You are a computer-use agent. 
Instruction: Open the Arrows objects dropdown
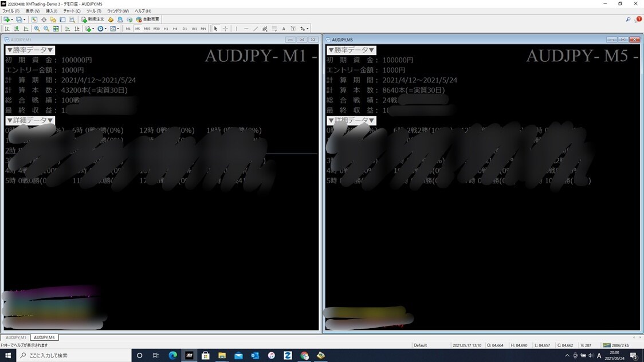click(x=304, y=29)
